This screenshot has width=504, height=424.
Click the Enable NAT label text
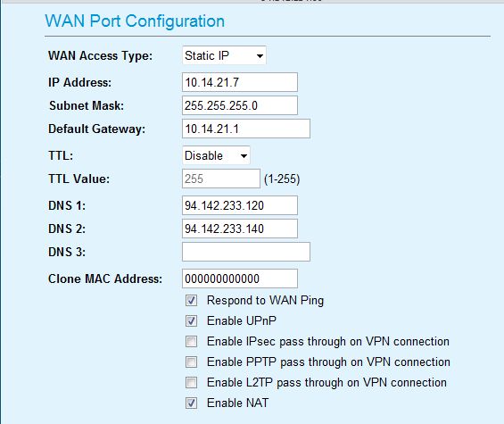237,403
